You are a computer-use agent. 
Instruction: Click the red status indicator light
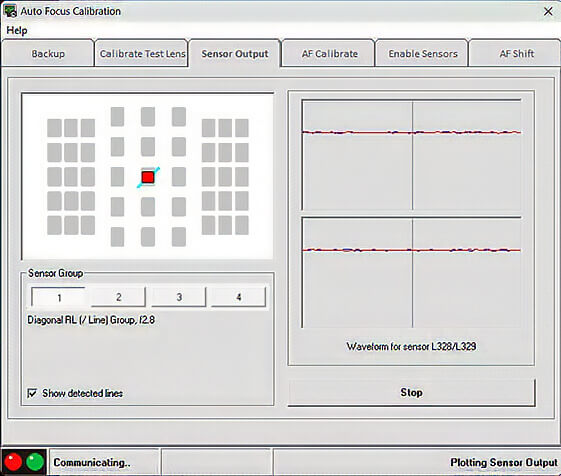click(13, 462)
